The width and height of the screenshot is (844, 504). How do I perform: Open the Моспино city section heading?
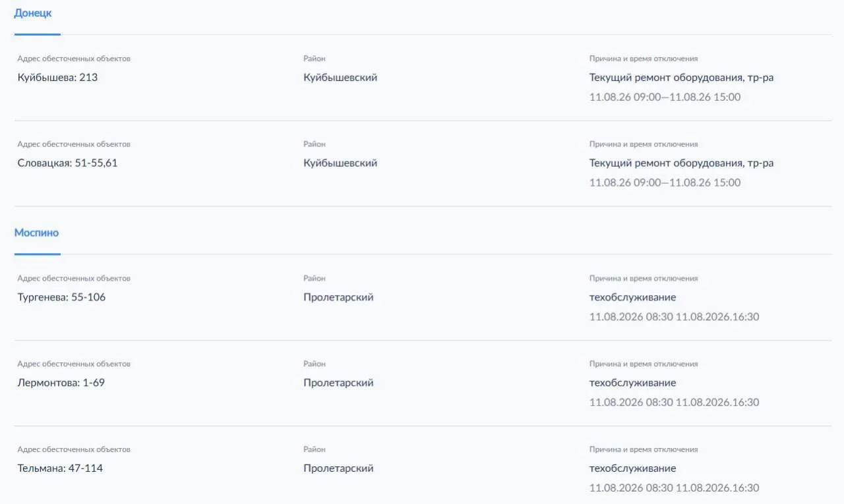[36, 233]
